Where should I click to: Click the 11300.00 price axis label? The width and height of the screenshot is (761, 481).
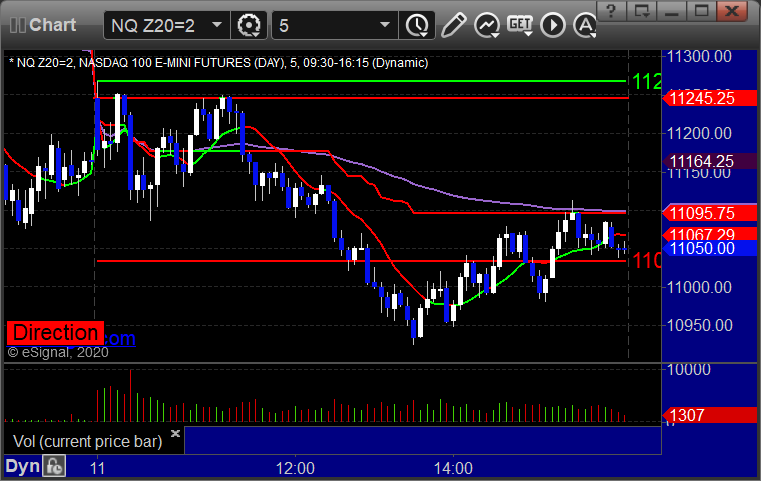tap(699, 56)
